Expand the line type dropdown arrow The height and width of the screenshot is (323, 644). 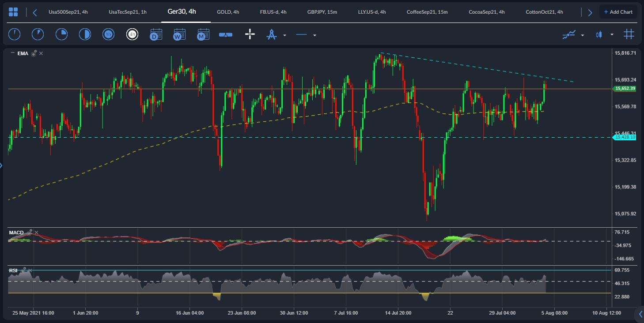pos(314,35)
